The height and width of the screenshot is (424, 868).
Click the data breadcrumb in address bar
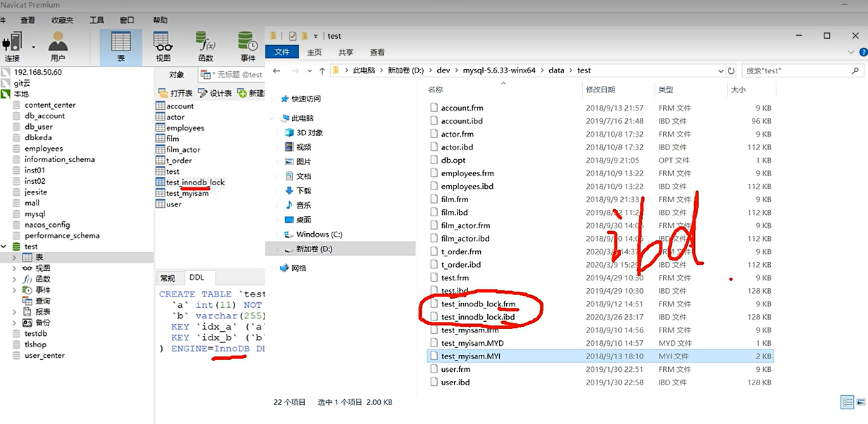(555, 70)
